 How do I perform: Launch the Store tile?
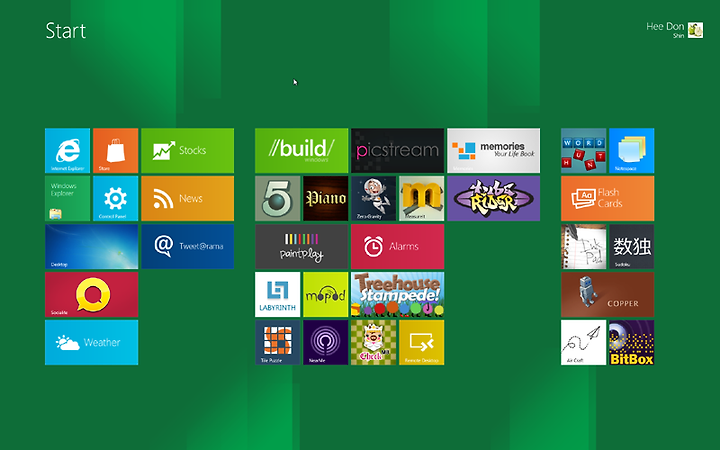pyautogui.click(x=115, y=151)
